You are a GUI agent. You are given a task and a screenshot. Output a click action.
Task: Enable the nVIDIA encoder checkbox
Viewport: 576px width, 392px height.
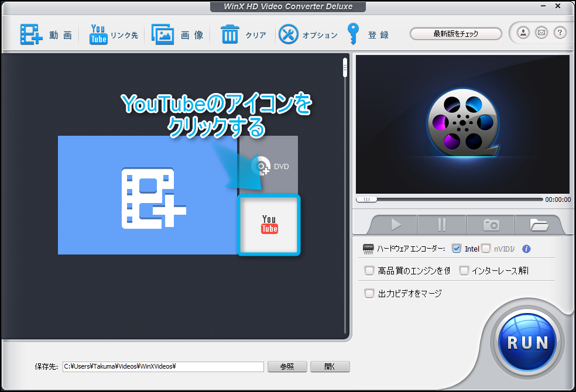point(486,249)
